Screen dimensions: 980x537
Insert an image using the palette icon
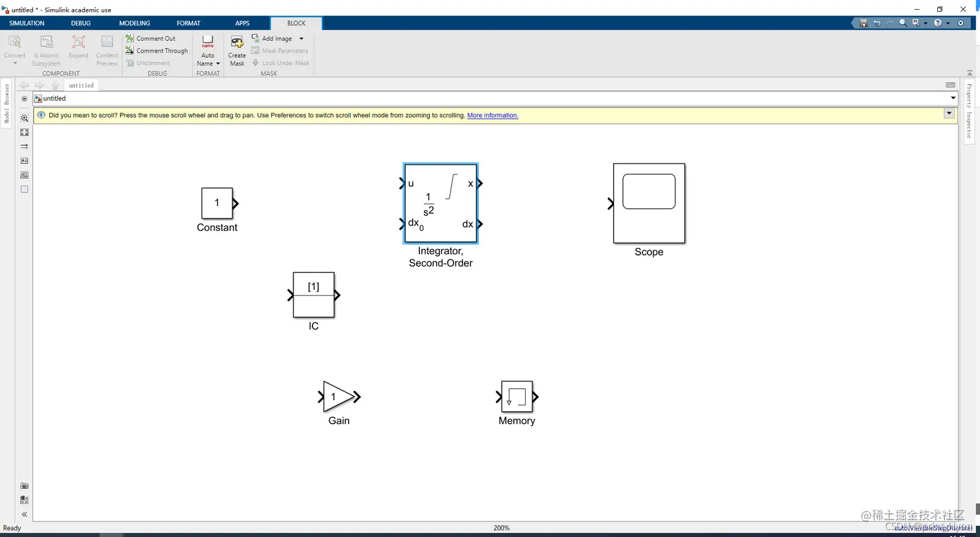25,175
